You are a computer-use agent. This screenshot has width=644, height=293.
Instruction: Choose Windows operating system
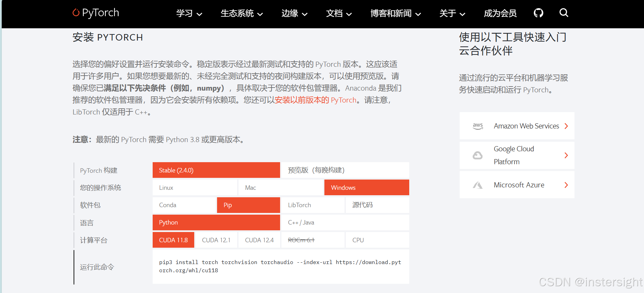[367, 187]
